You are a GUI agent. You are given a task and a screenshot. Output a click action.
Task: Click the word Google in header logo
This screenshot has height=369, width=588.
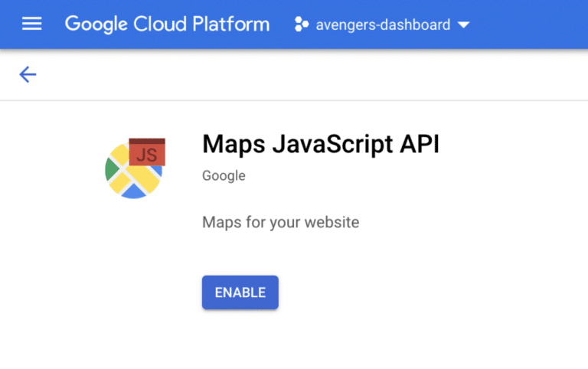click(x=96, y=24)
